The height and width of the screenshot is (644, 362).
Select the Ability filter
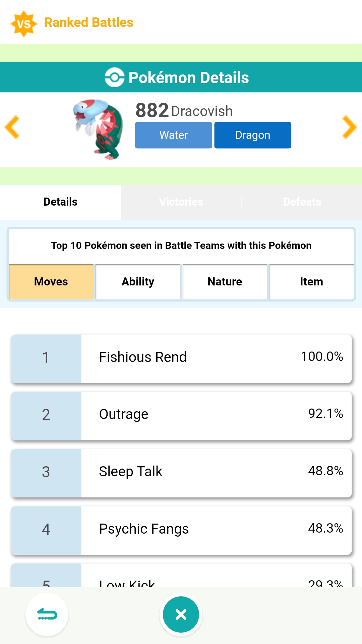click(138, 282)
